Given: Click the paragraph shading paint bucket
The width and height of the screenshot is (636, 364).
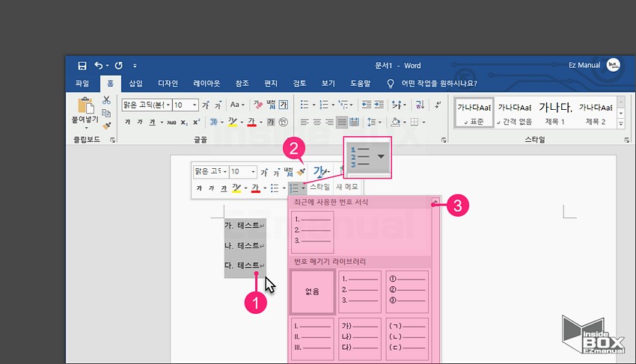Looking at the screenshot, I should pos(396,122).
